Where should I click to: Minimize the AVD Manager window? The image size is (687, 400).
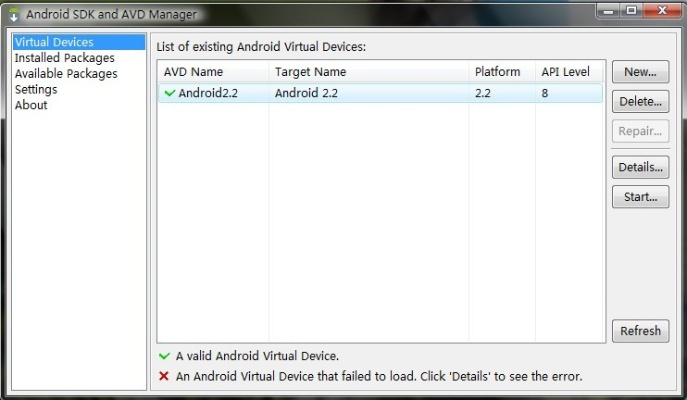click(x=607, y=11)
